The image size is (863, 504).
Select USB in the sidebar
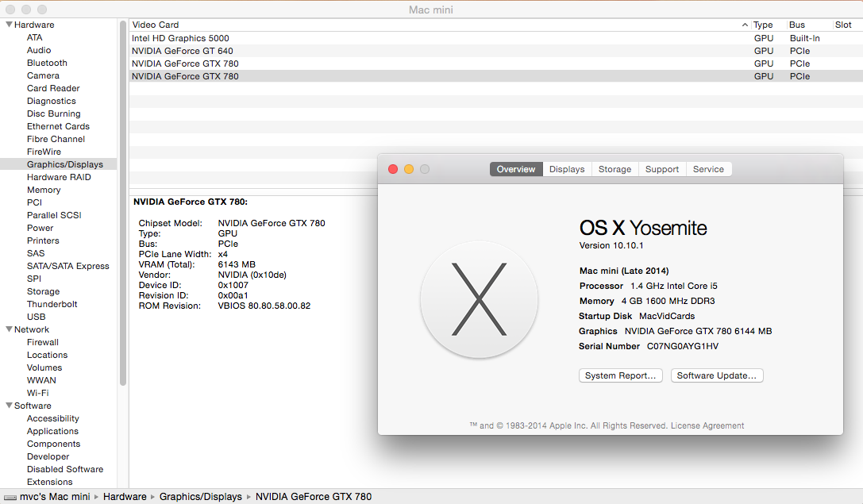(x=36, y=317)
